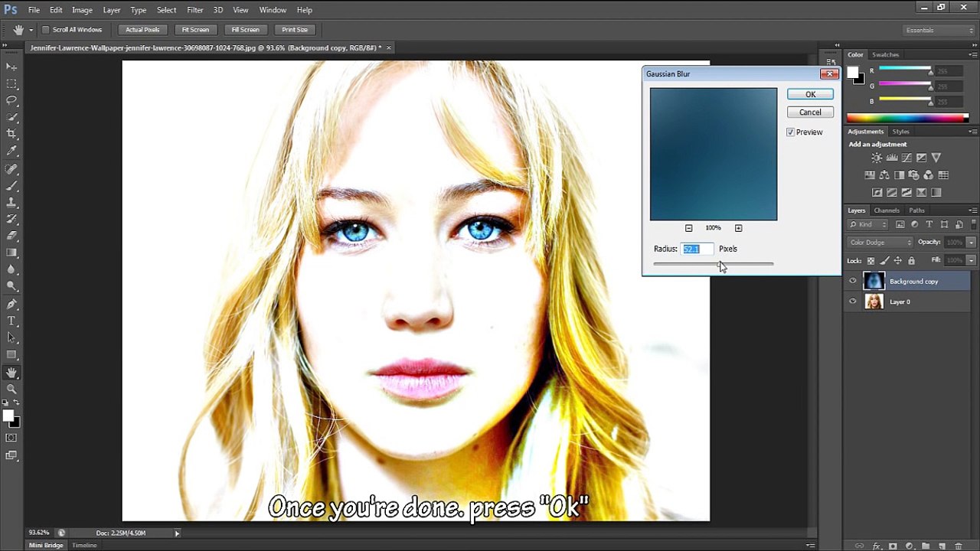
Task: Toggle Lock all padlock
Action: point(911,261)
